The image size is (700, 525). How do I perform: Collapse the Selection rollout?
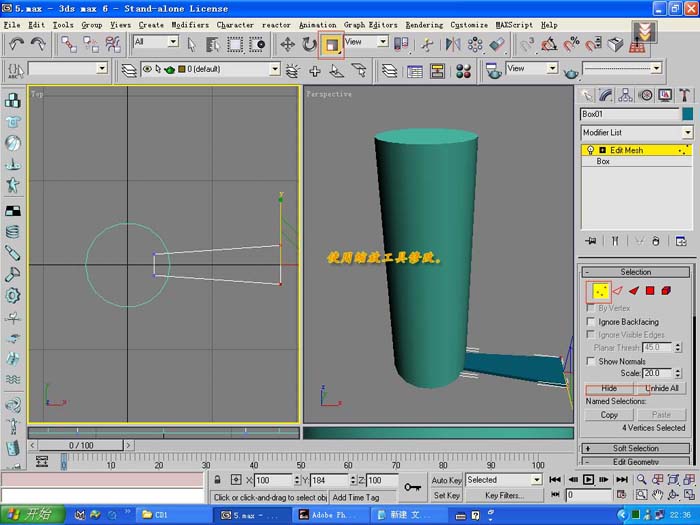point(636,272)
